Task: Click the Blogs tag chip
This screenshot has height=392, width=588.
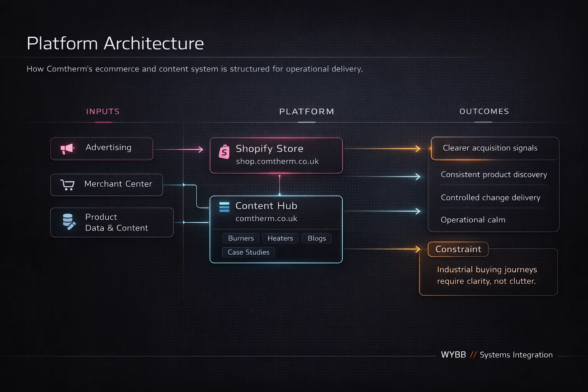Action: pyautogui.click(x=317, y=238)
